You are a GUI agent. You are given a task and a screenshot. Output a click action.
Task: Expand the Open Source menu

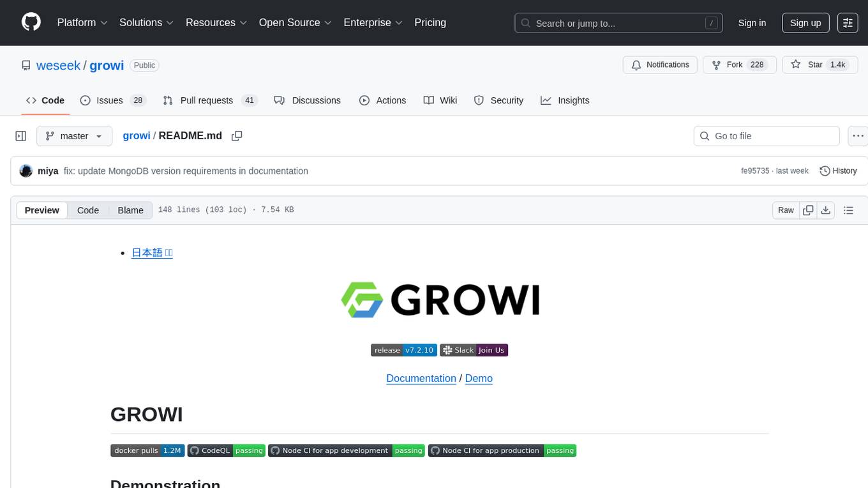pyautogui.click(x=296, y=22)
